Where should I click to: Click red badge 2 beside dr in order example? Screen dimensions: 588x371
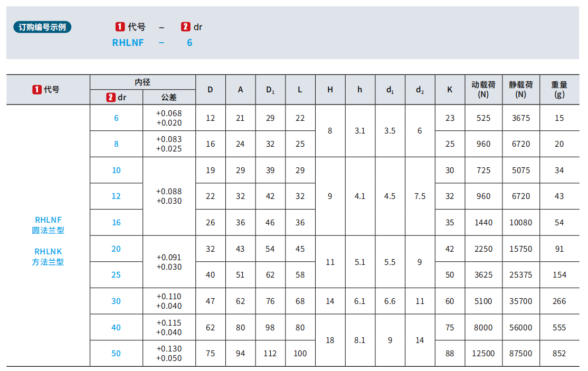click(186, 27)
